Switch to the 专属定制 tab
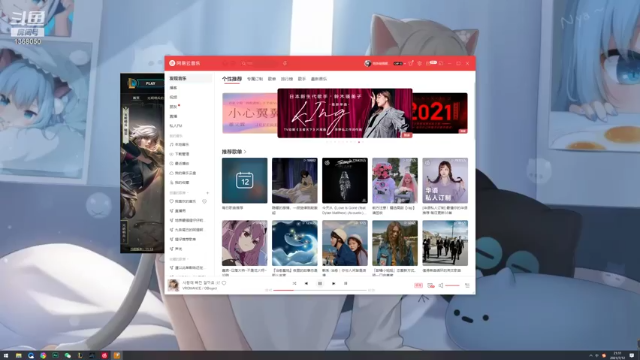The height and width of the screenshot is (360, 640). coord(255,79)
